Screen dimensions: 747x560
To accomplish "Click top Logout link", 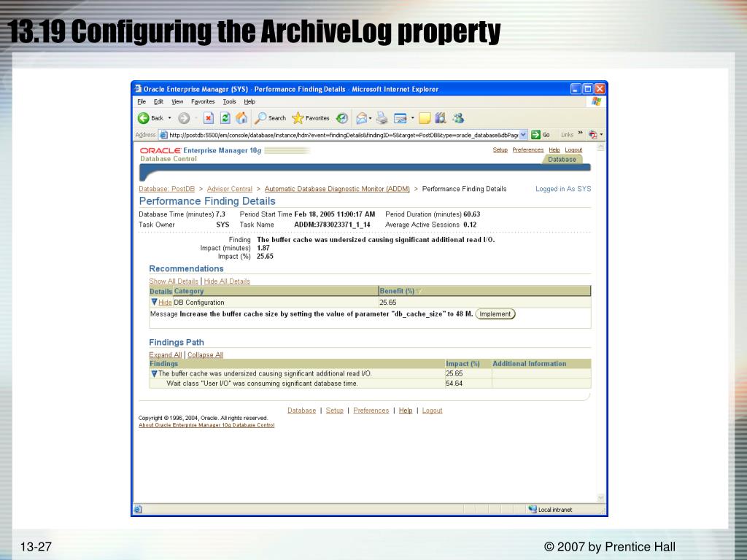I will 573,150.
